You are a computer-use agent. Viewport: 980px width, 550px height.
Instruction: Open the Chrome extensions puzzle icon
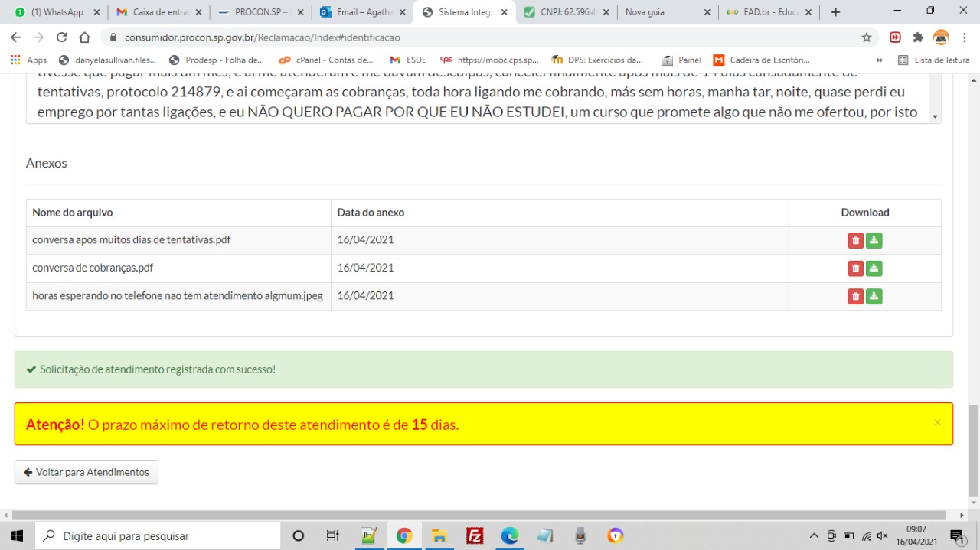(918, 37)
